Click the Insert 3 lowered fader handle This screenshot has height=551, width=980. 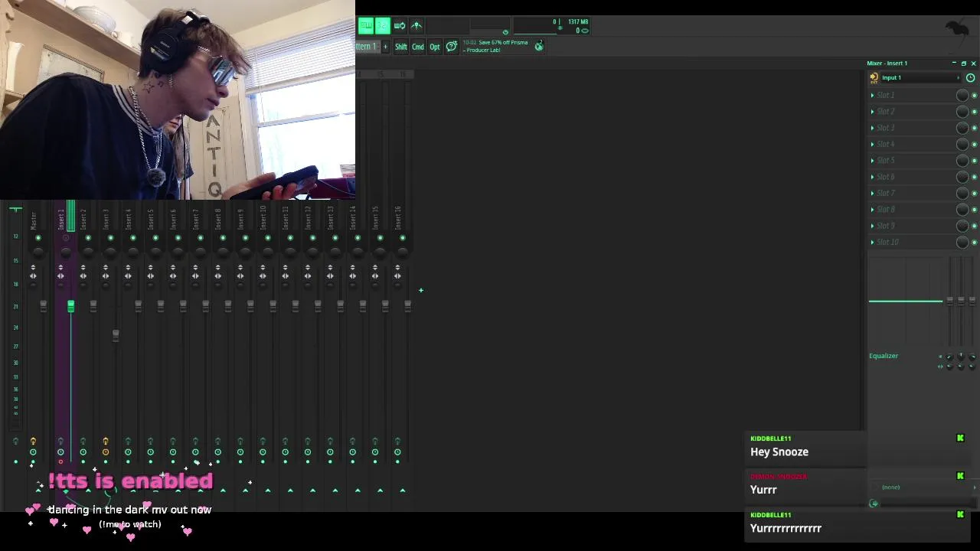[x=116, y=334]
